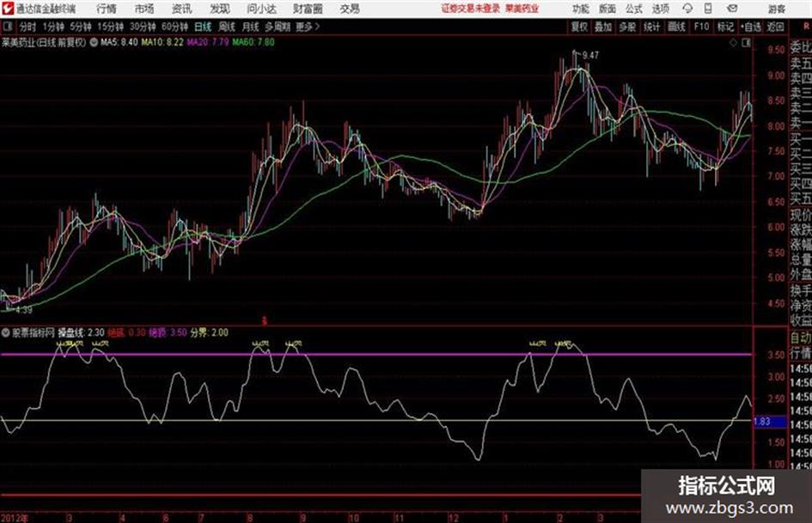This screenshot has height=523, width=812.
Task: Click the 叠加 overlay button
Action: (x=603, y=27)
